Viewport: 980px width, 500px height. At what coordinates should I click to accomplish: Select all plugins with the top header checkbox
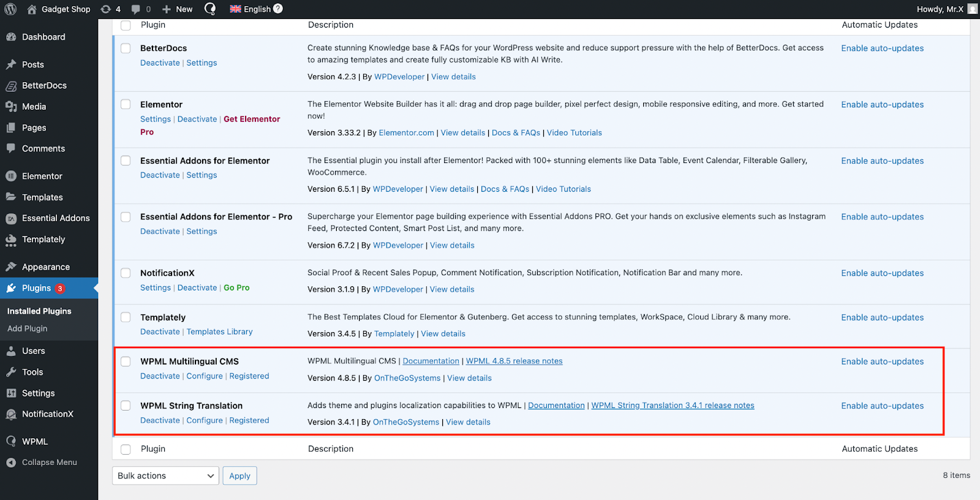point(126,25)
